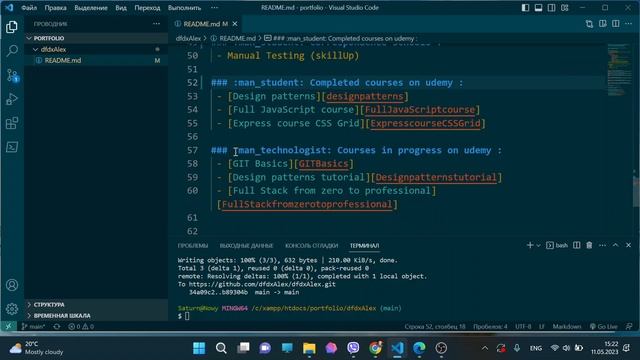This screenshot has width=640, height=360.
Task: Open the Explorer view in activity bar
Action: pyautogui.click(x=12, y=27)
